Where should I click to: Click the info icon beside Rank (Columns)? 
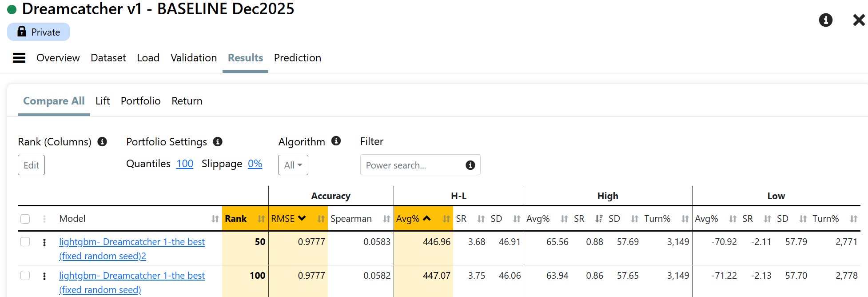(x=102, y=142)
